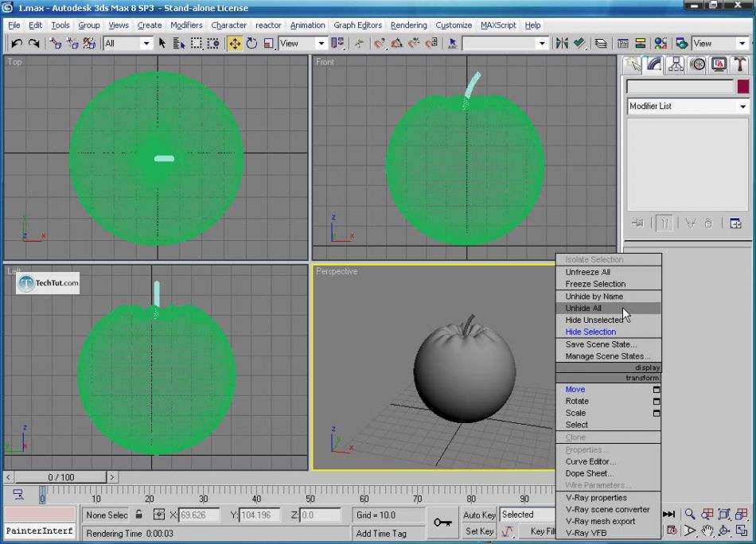The image size is (756, 544).
Task: Click the Zoom magnifier viewport control
Action: 690,514
